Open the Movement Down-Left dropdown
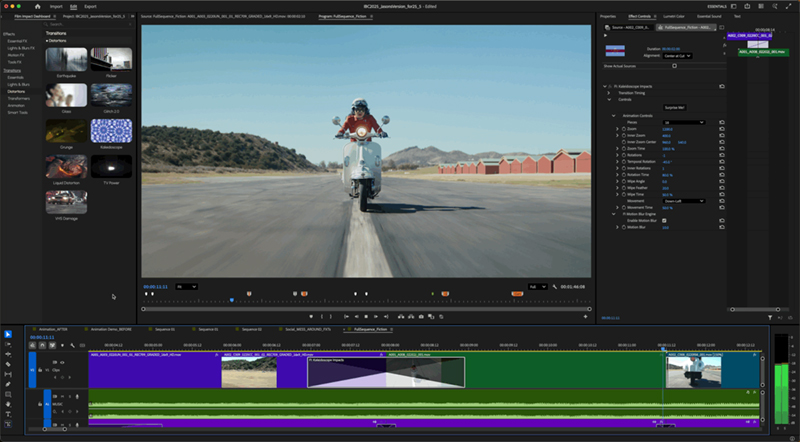Image resolution: width=800 pixels, height=442 pixels. pyautogui.click(x=684, y=200)
